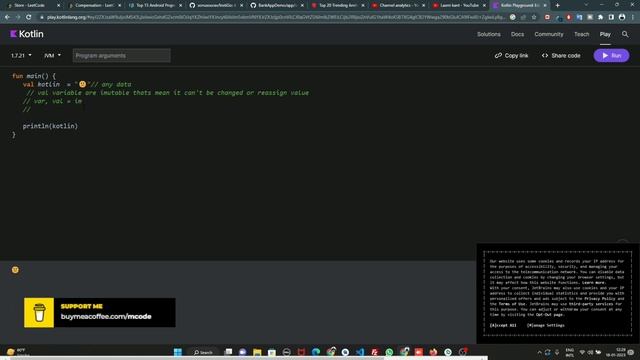Click Share code button

[x=561, y=56]
